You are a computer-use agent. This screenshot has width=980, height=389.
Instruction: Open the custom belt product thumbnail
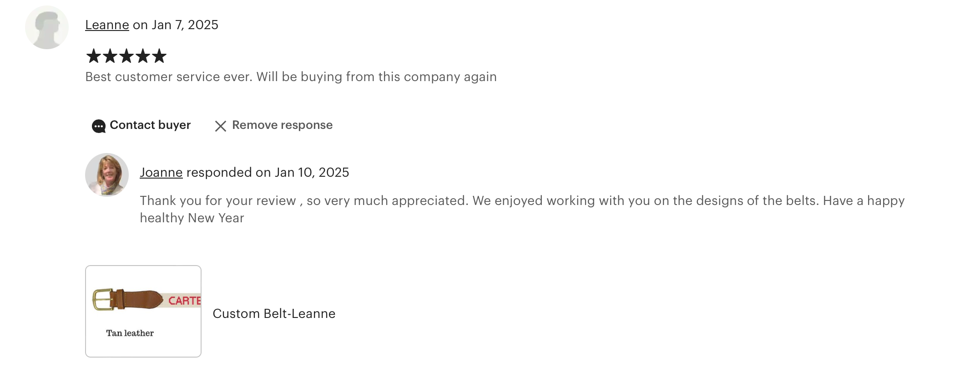pyautogui.click(x=143, y=311)
